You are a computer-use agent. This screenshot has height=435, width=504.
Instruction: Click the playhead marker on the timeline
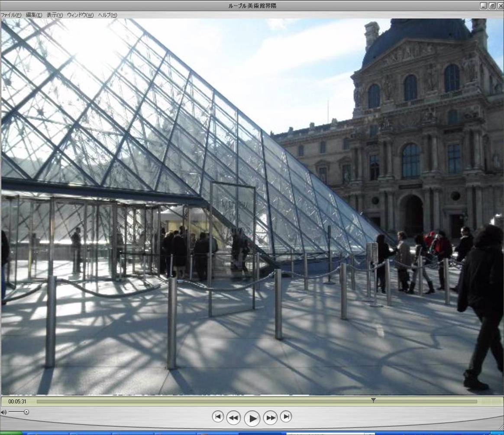point(373,401)
